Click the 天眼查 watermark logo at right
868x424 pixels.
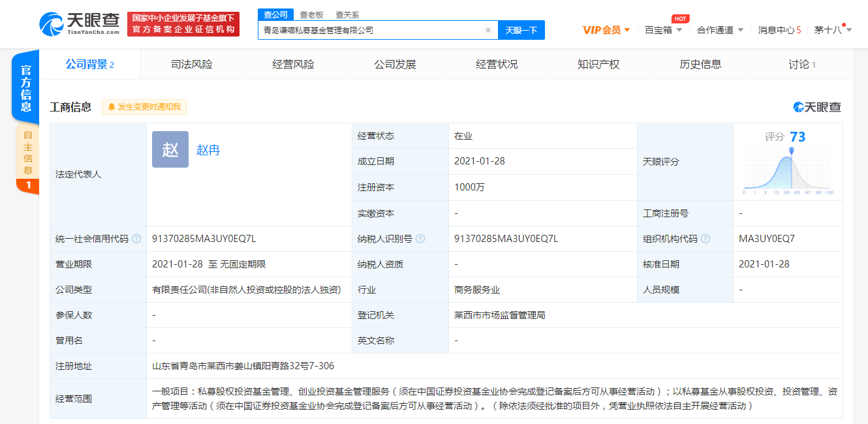(817, 107)
